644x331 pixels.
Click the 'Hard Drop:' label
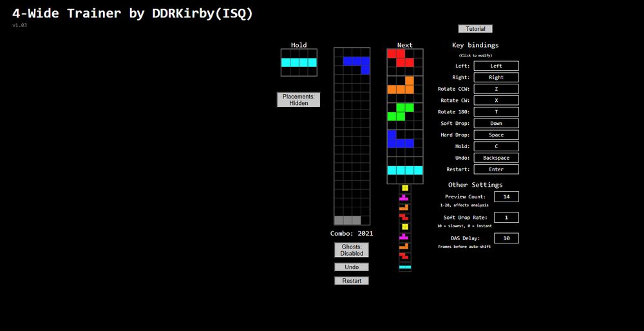tap(456, 135)
